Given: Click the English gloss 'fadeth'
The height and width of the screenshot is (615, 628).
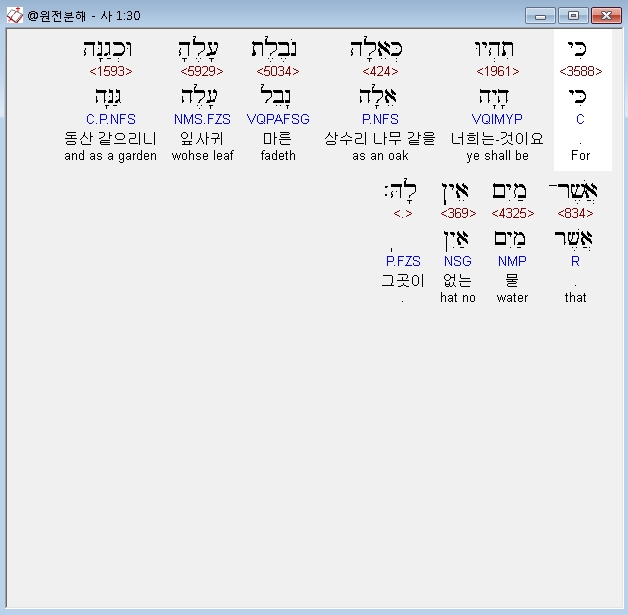Looking at the screenshot, I should point(278,155).
